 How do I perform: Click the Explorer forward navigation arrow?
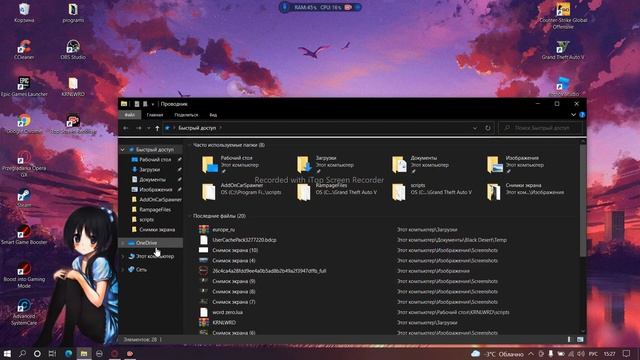pyautogui.click(x=138, y=128)
